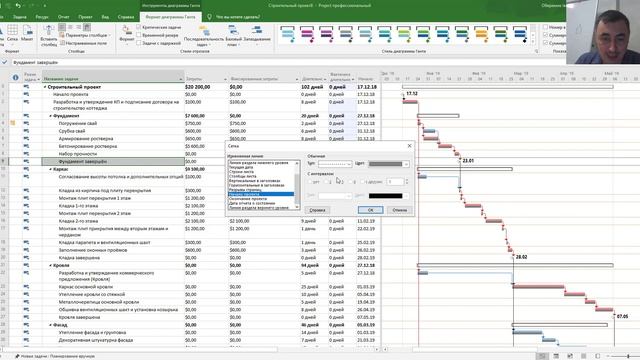
Task: Open the Тип line type dropdown
Action: point(335,164)
